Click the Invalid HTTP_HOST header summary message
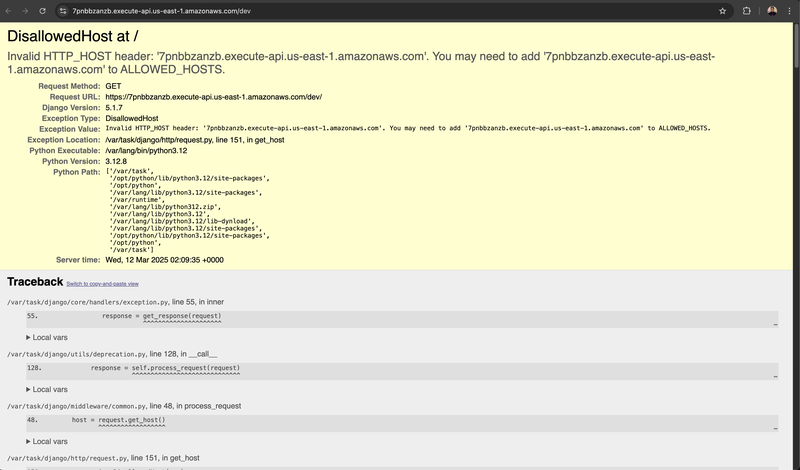Viewport: 800px width, 470px height. click(361, 63)
